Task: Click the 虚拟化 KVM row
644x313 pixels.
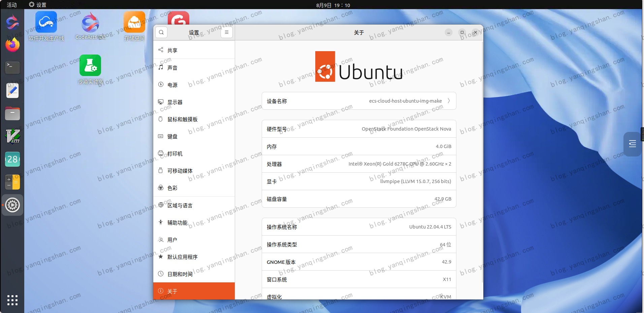Action: [359, 294]
